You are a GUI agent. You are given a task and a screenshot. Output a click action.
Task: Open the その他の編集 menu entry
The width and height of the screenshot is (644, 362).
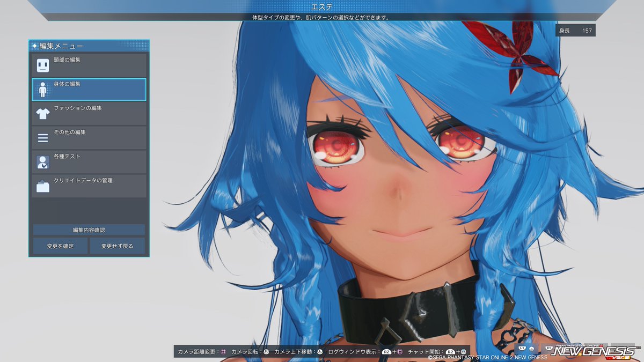[89, 138]
